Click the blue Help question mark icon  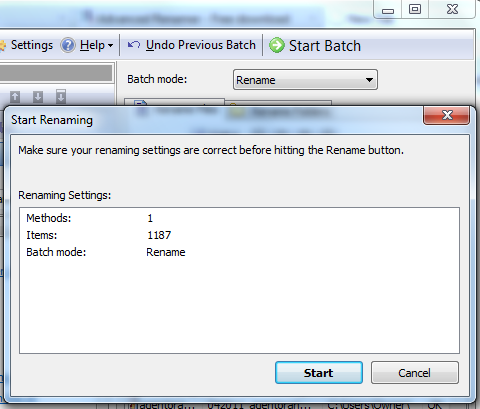(x=68, y=45)
